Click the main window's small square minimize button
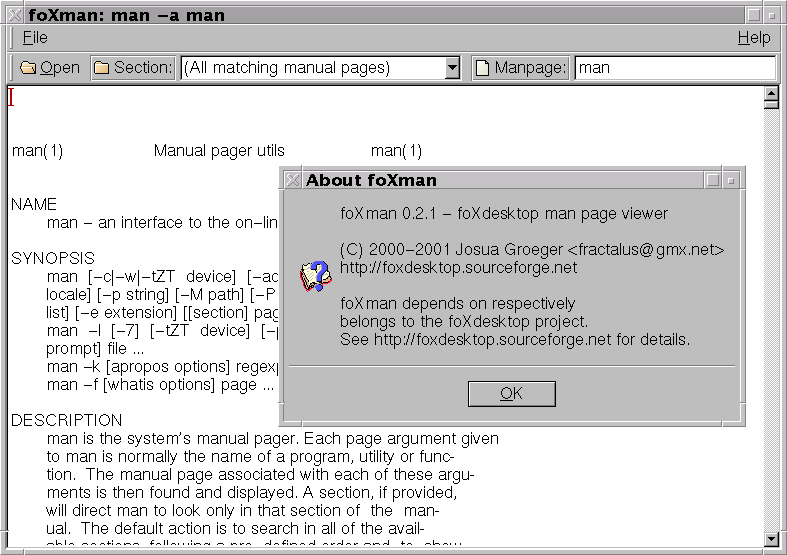Screen dimensions: 787x555 pyautogui.click(x=772, y=16)
